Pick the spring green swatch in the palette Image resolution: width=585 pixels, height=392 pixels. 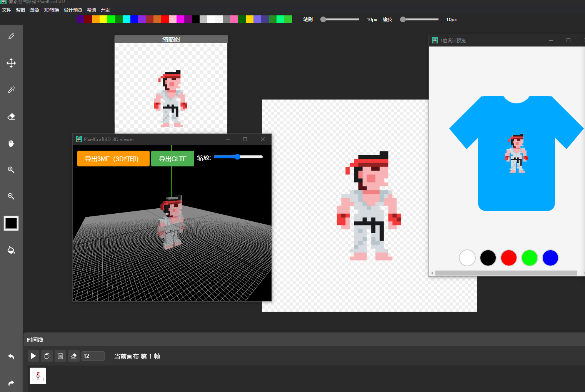[280, 19]
